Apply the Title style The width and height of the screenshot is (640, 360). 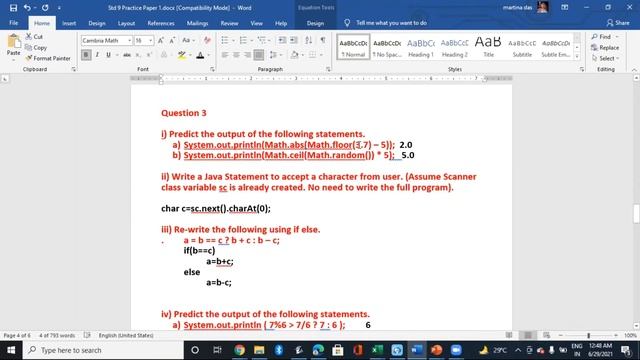[488, 47]
